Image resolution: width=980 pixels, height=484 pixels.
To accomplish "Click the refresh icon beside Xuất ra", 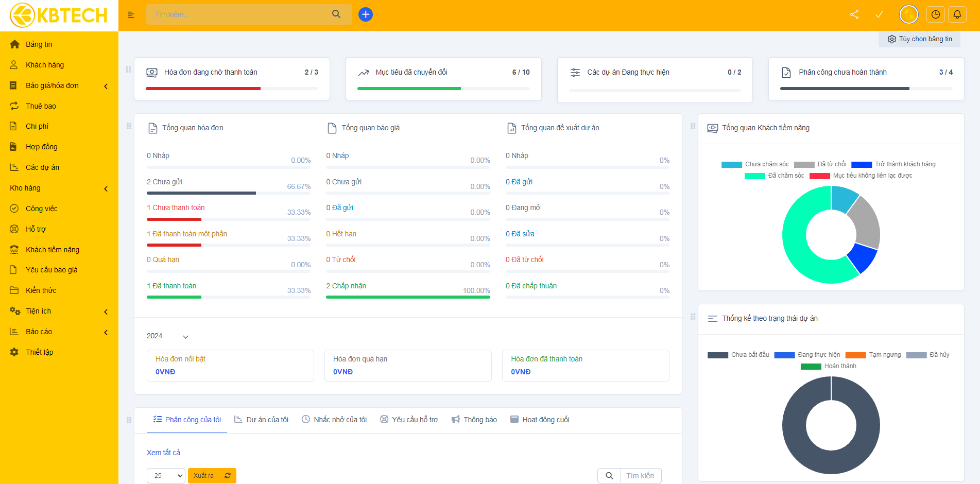I will pos(228,476).
